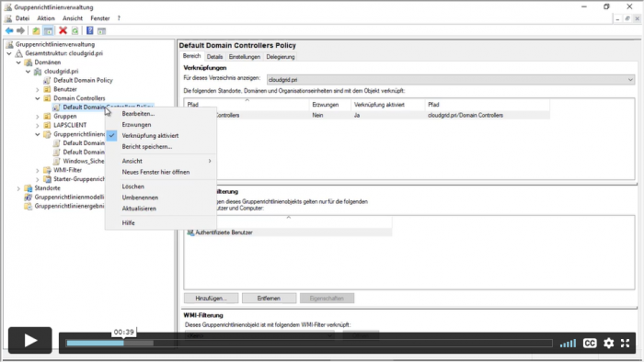Choose Umbenennen from context menu
Screen dimensions: 644x362
pos(161,198)
